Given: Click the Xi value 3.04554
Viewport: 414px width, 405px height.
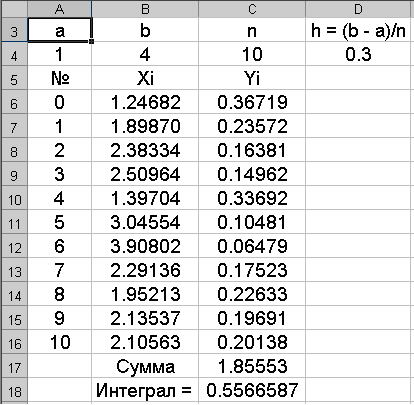Looking at the screenshot, I should (x=145, y=222).
